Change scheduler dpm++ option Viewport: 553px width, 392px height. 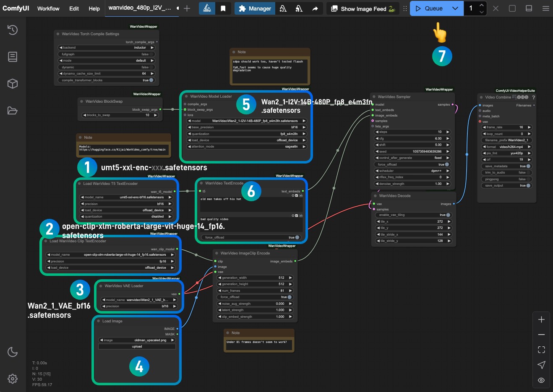coord(412,171)
